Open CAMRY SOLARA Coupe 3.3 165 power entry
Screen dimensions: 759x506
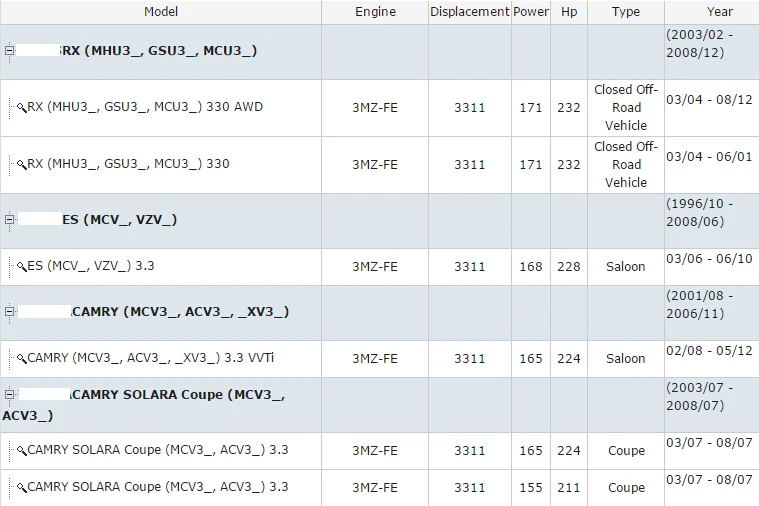tap(158, 449)
